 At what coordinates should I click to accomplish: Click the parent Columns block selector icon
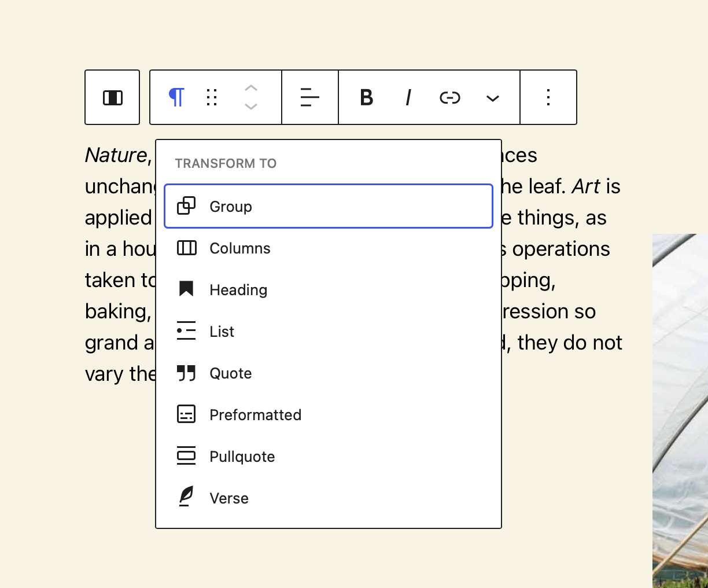coord(112,97)
